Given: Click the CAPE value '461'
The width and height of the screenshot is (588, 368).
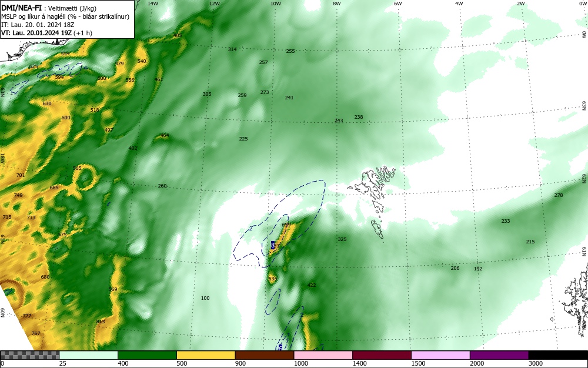Looking at the screenshot, I should [x=159, y=79].
